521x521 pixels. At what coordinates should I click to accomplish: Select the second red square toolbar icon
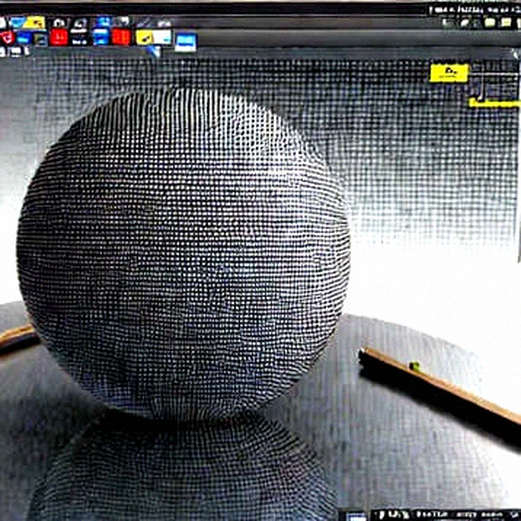click(121, 37)
